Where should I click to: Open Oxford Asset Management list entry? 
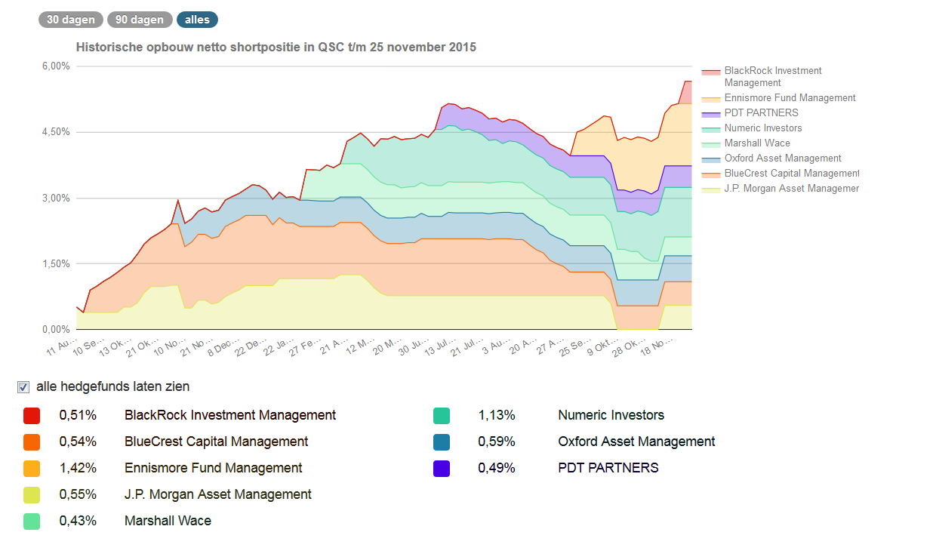click(x=636, y=442)
